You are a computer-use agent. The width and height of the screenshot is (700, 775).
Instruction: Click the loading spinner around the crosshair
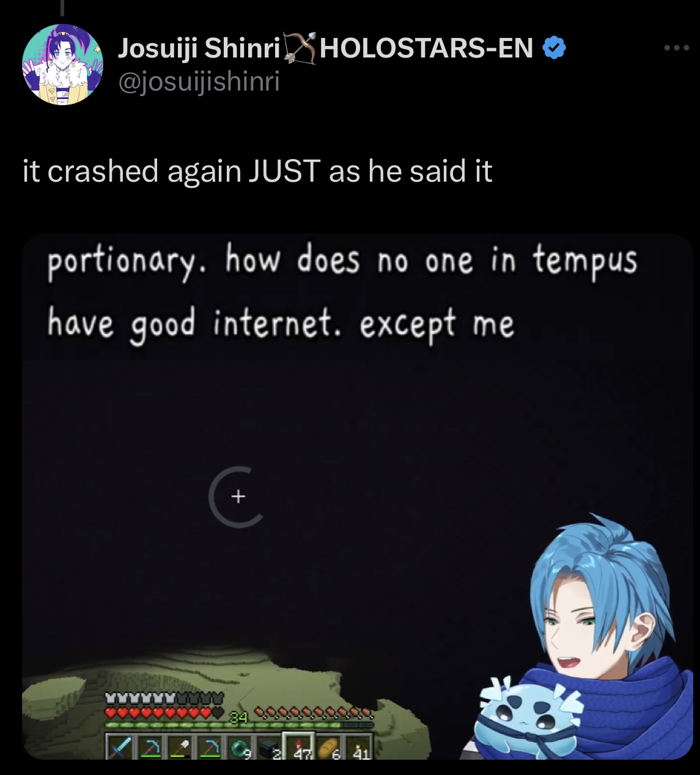237,497
